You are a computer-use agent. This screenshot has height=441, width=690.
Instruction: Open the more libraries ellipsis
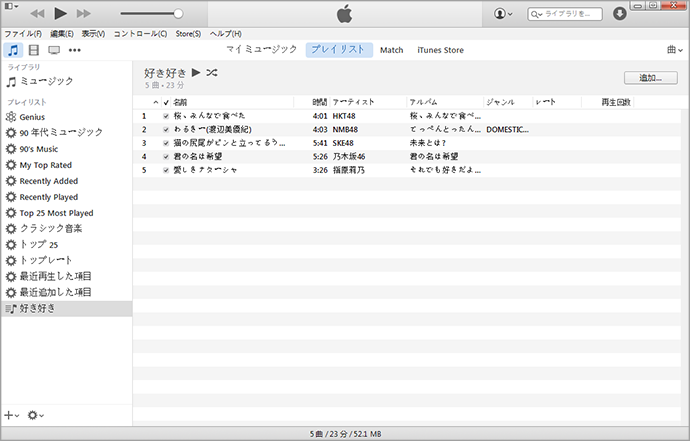[75, 50]
